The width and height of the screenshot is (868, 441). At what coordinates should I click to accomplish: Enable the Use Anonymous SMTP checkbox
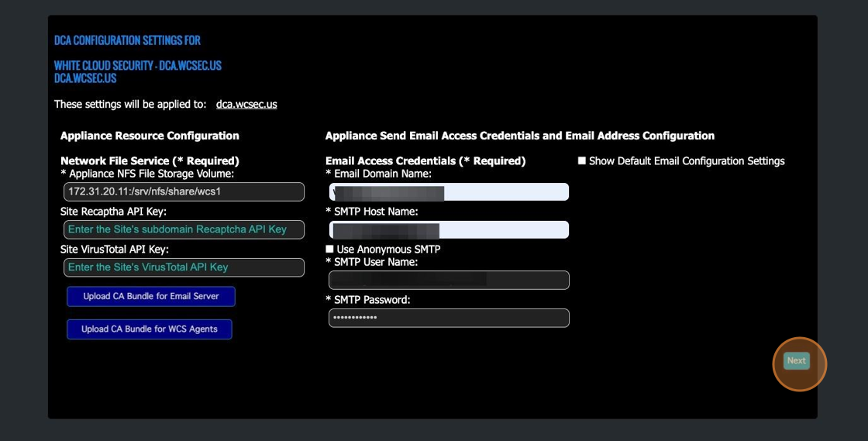[x=329, y=250]
